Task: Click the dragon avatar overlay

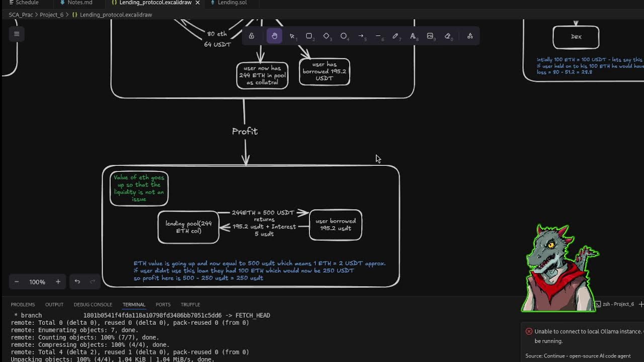Action: tap(559, 268)
